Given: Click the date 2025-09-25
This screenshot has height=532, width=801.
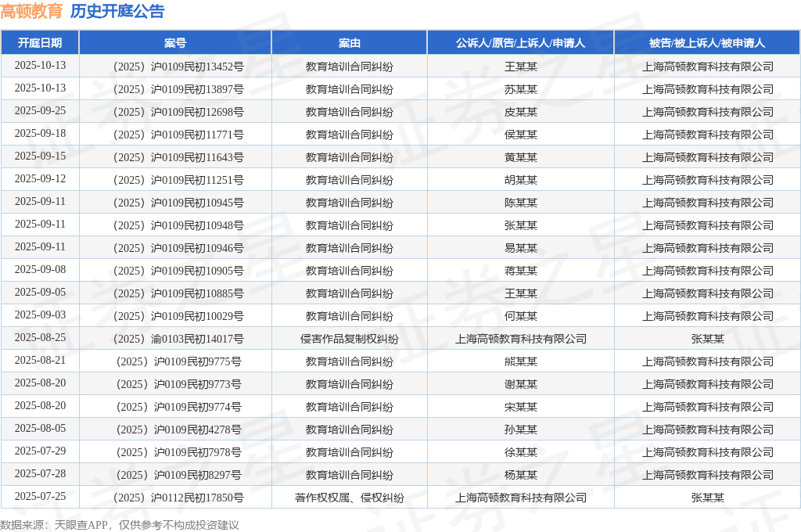Looking at the screenshot, I should click(41, 111).
